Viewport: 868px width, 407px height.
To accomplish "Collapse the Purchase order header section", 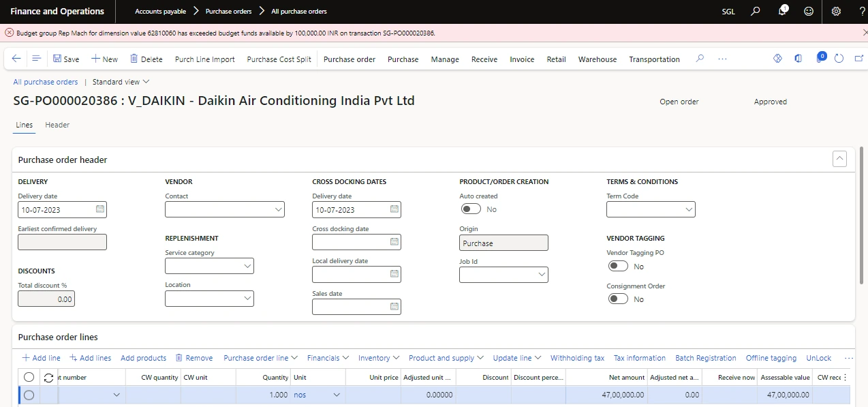I will click(840, 159).
